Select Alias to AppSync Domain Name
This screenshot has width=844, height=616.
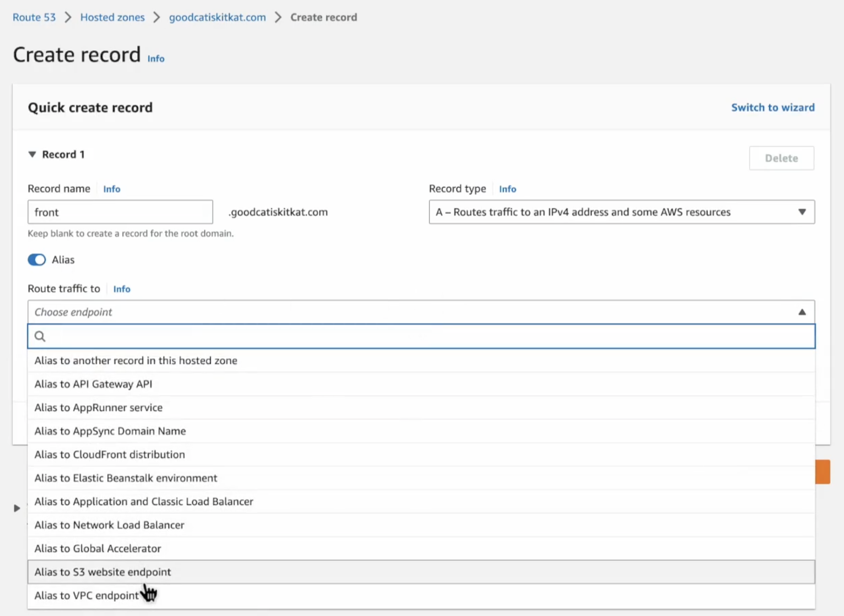tap(421, 431)
